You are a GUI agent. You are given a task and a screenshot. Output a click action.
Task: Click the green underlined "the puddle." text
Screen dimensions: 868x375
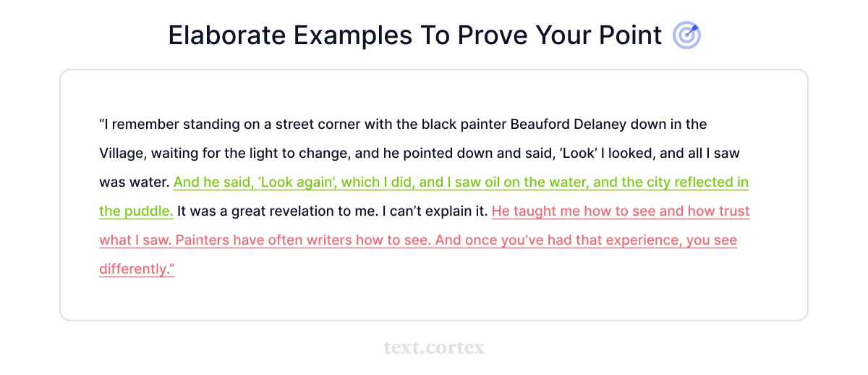coord(136,211)
